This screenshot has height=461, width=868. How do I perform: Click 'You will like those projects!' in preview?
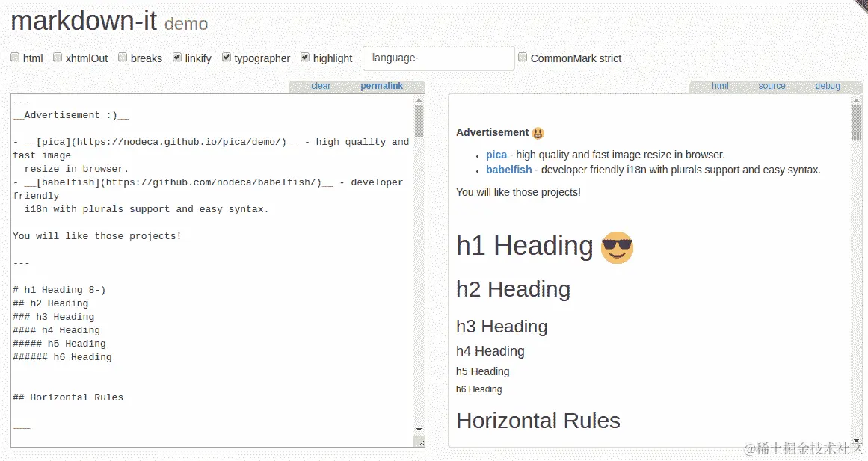tap(518, 193)
